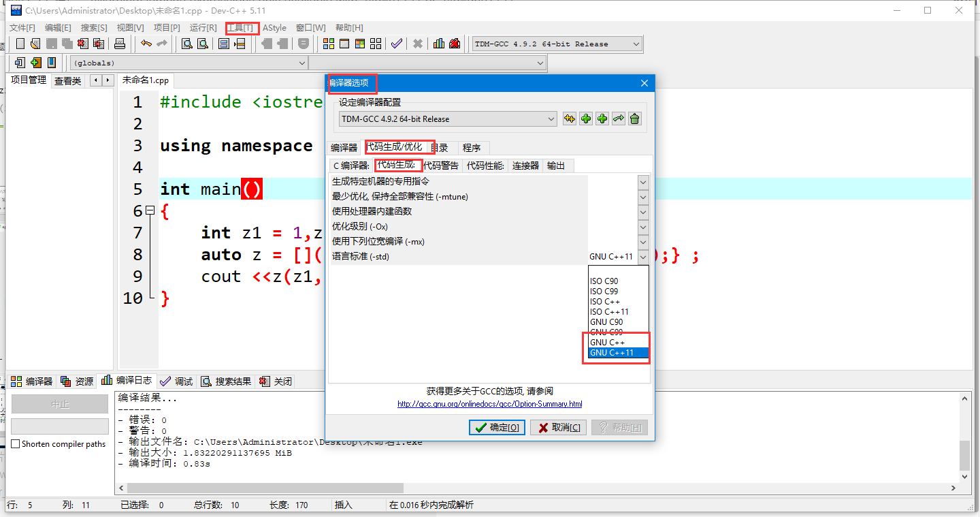
Task: Choose ISO C99 from the open list
Action: pos(619,292)
